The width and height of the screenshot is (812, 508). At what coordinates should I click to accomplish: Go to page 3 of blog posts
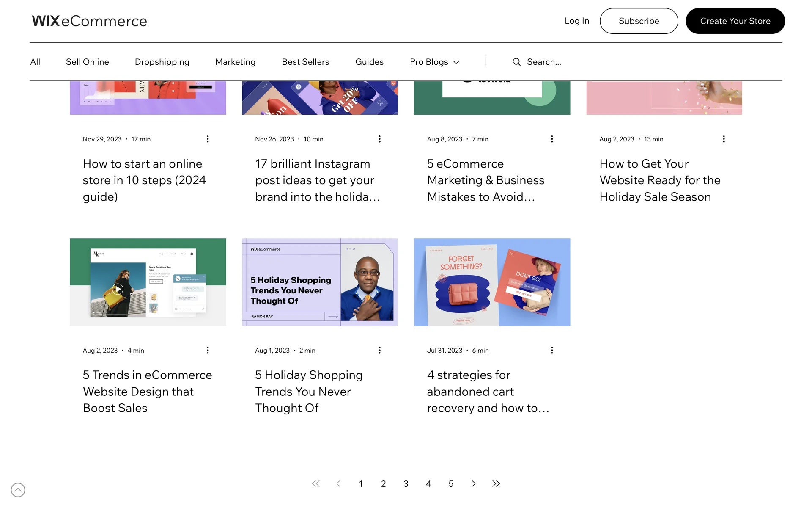(406, 483)
